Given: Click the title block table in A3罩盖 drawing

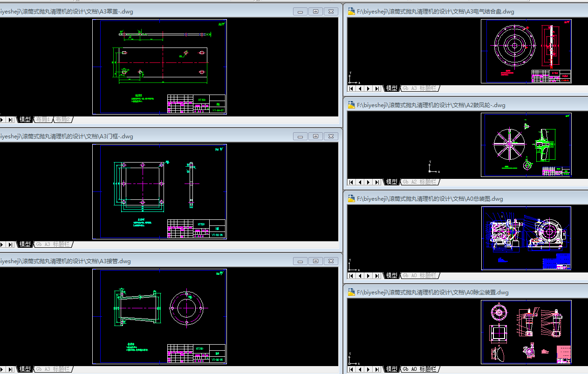Looking at the screenshot, I should click(196, 104).
